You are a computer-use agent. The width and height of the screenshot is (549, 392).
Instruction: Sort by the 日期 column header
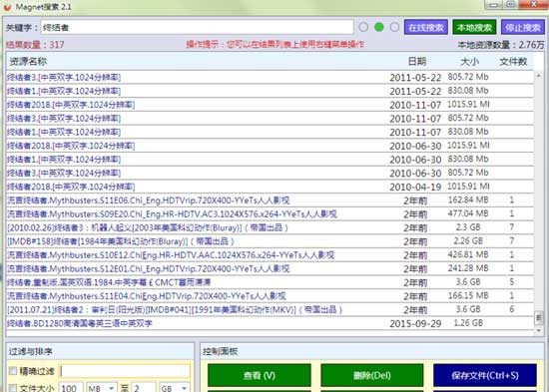point(417,62)
